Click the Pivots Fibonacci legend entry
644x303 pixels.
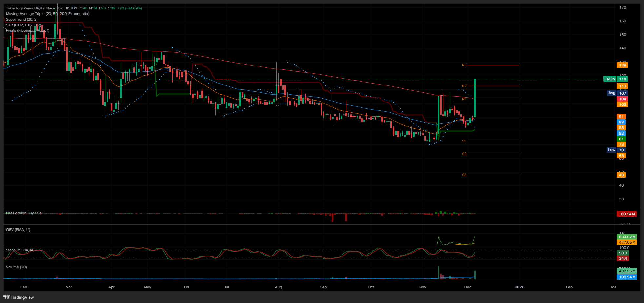pyautogui.click(x=27, y=30)
